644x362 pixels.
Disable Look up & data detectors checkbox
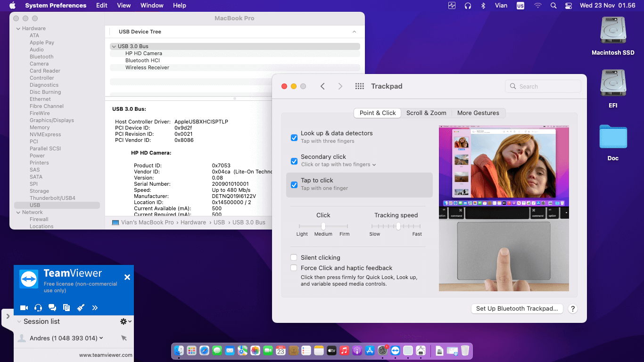point(294,138)
